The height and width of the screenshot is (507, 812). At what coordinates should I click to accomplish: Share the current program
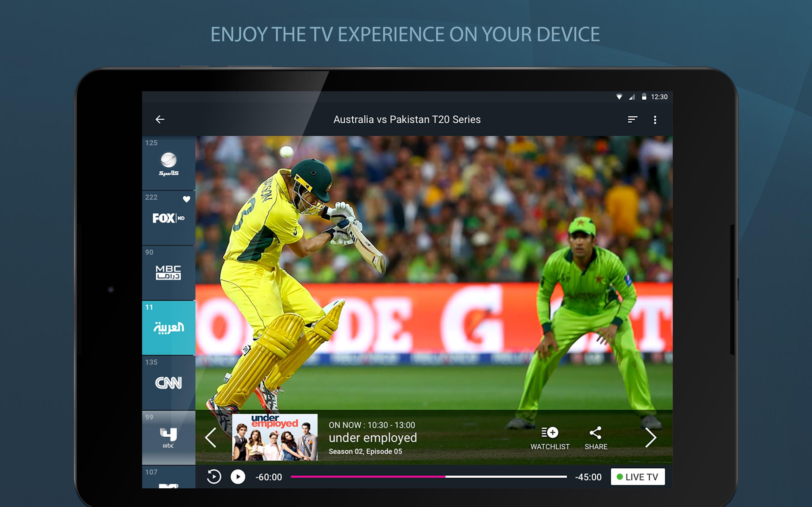tap(596, 438)
